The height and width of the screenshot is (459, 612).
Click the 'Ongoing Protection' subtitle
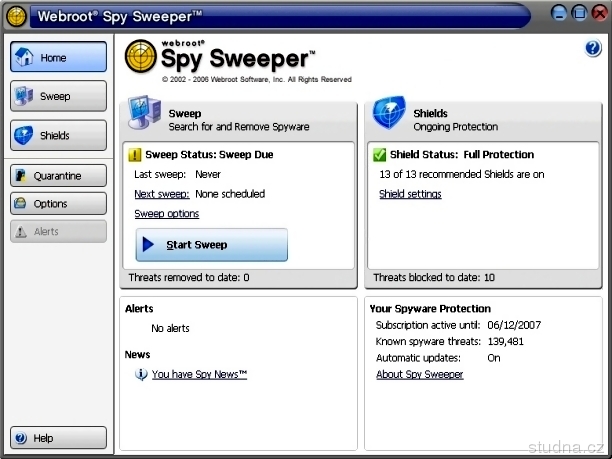tap(455, 127)
